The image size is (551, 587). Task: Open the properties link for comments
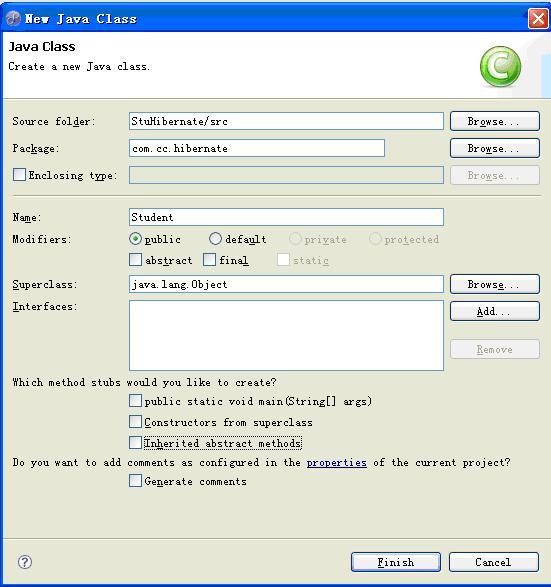337,463
